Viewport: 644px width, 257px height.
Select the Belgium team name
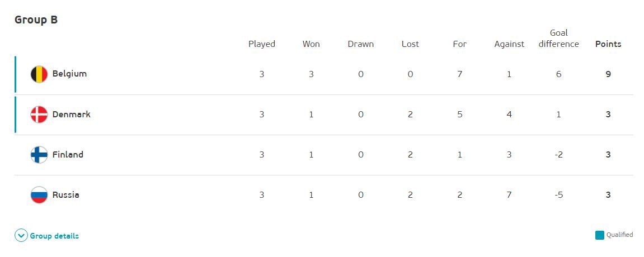(x=69, y=74)
